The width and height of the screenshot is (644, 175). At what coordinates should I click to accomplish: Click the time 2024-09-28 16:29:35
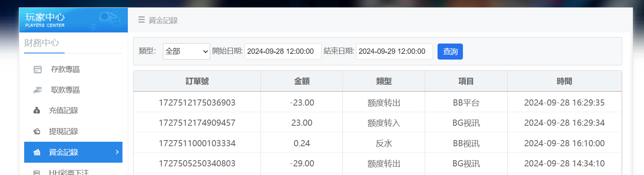tap(565, 103)
